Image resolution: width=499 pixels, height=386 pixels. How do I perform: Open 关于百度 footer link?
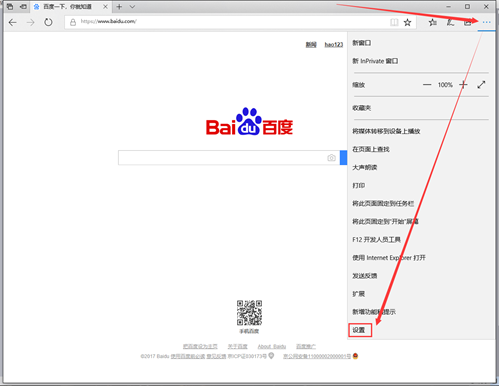[238, 346]
